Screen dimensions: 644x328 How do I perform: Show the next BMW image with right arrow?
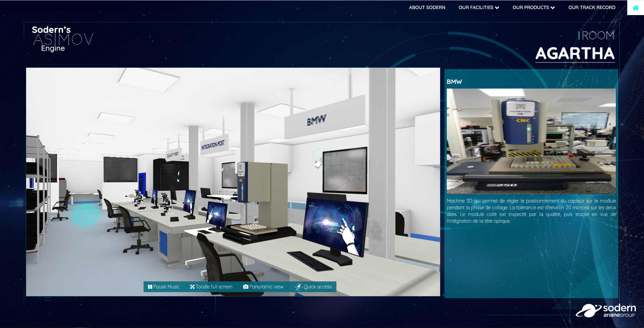click(610, 142)
